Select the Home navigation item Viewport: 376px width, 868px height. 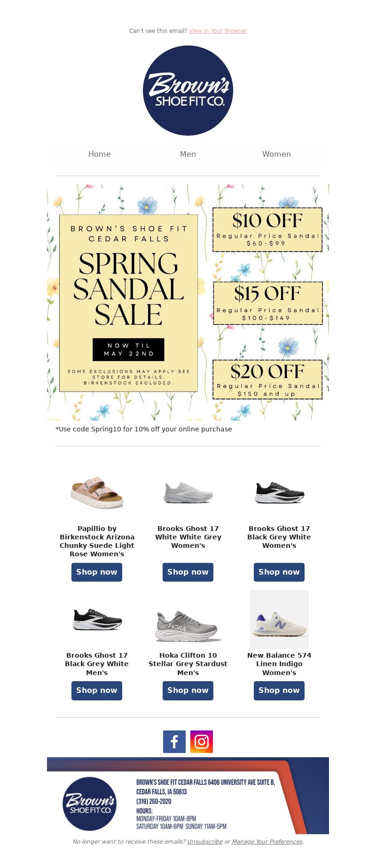(x=100, y=154)
